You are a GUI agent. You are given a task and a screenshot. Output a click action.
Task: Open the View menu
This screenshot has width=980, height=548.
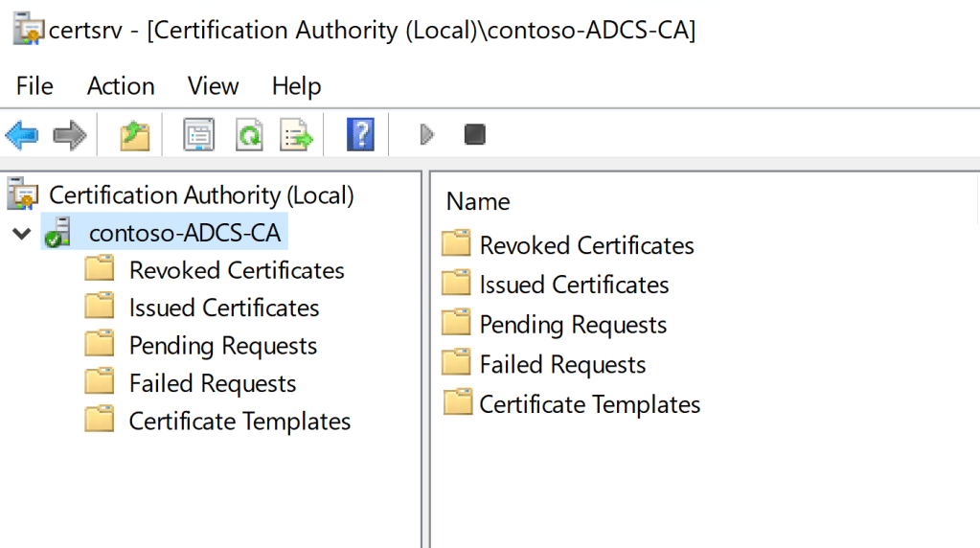[213, 86]
